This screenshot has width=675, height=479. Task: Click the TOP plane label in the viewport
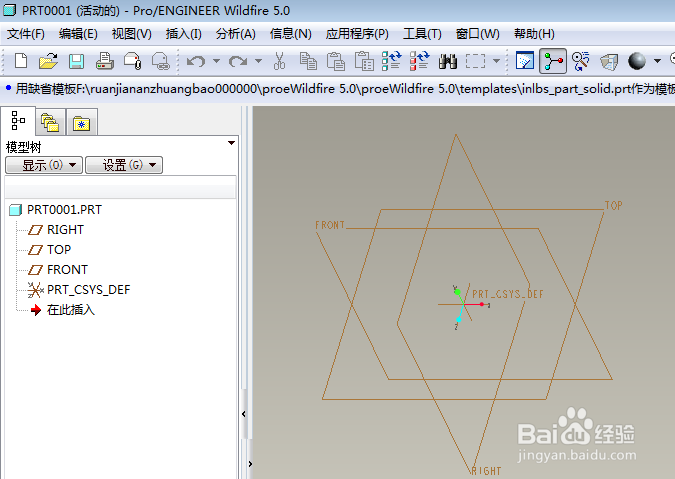point(613,205)
